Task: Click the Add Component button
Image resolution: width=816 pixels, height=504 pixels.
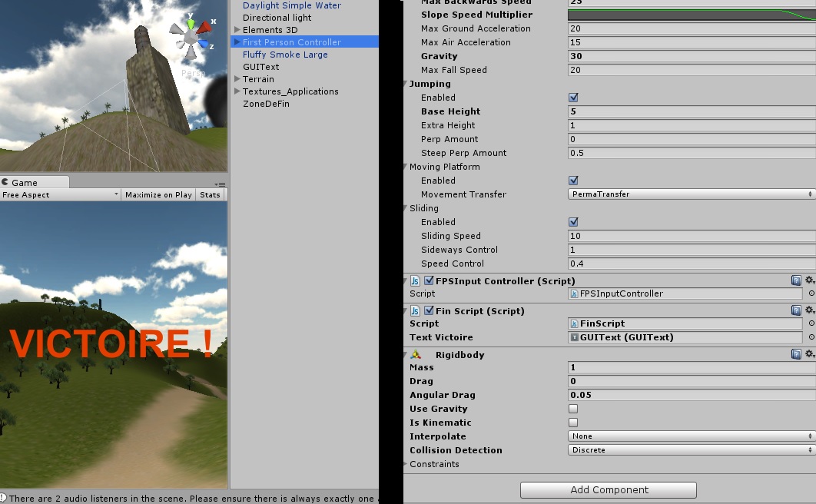Action: click(608, 489)
